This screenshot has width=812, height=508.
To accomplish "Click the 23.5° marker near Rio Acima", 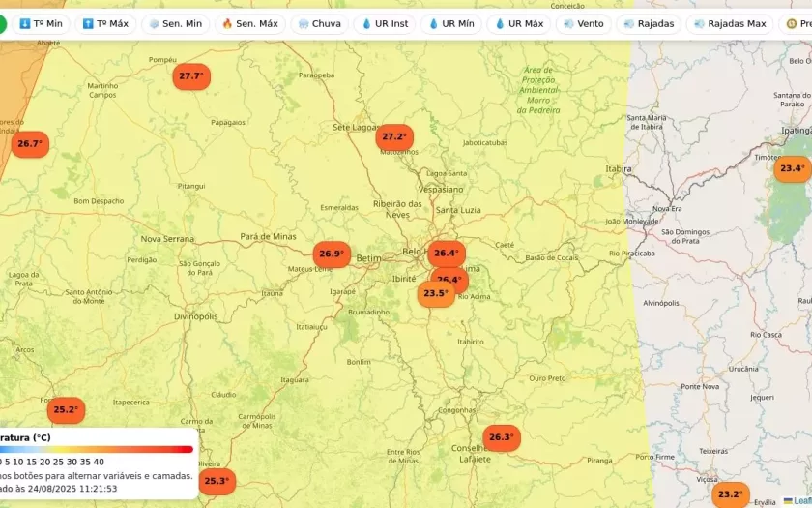I will point(436,294).
